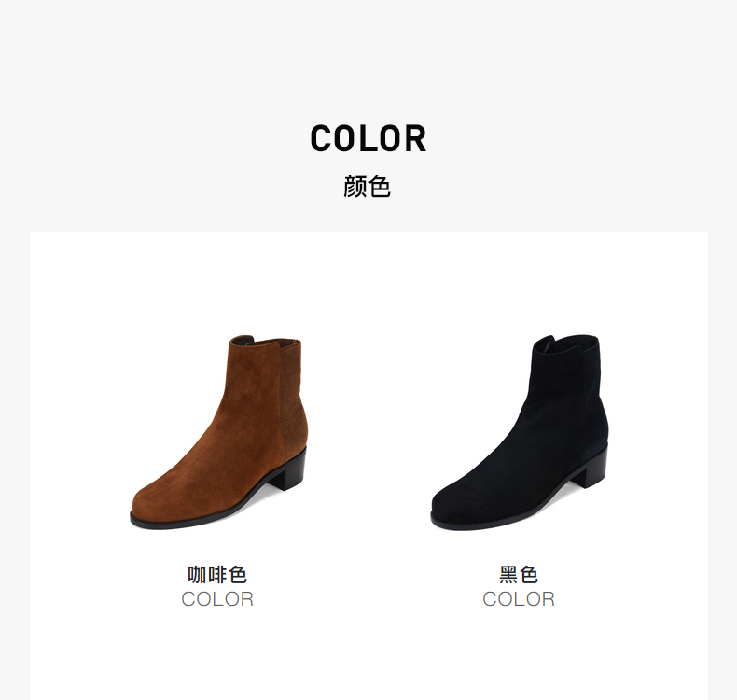Click COLOR text under 咖啡色

[217, 599]
